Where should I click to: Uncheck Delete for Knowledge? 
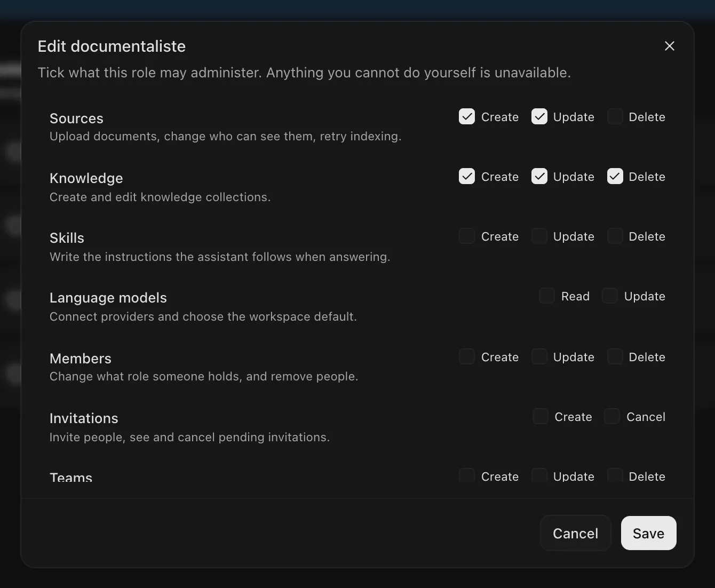[615, 177]
